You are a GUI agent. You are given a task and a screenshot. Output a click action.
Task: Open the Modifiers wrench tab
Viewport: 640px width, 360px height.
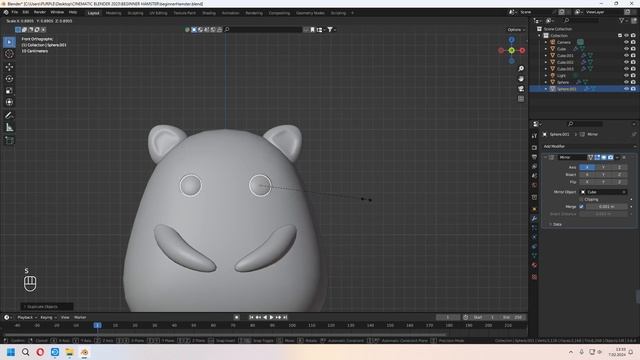[x=534, y=219]
